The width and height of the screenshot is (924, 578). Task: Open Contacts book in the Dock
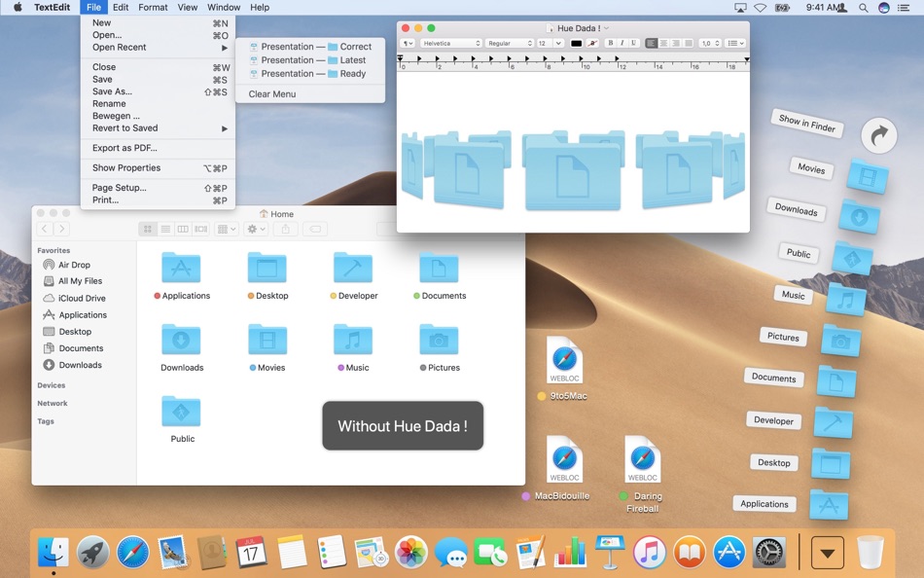pos(211,552)
